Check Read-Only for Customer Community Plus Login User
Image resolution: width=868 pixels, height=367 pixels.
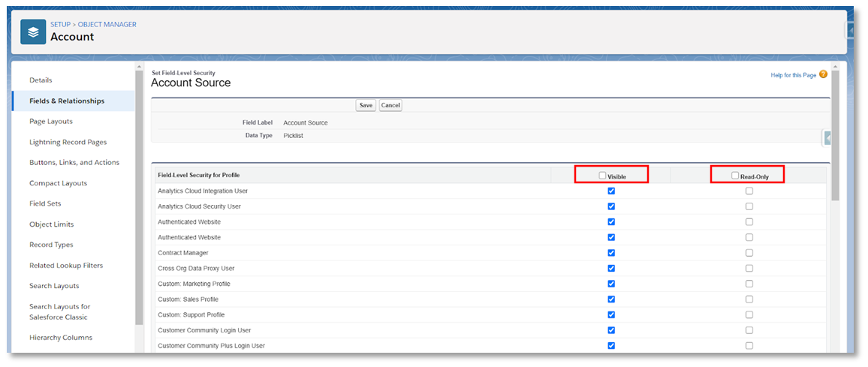[x=749, y=346]
